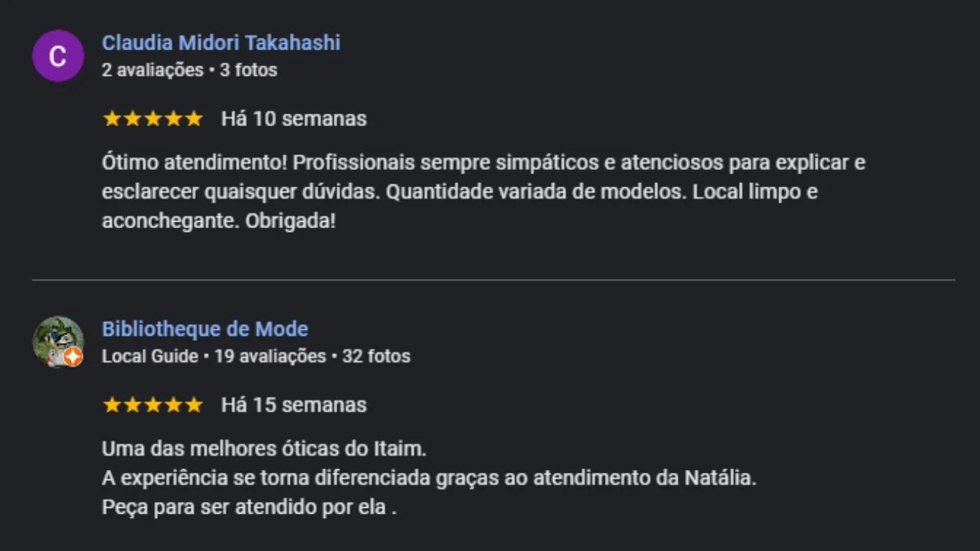This screenshot has width=980, height=551.
Task: Click the orange Local Guide badge icon
Action: point(73,357)
